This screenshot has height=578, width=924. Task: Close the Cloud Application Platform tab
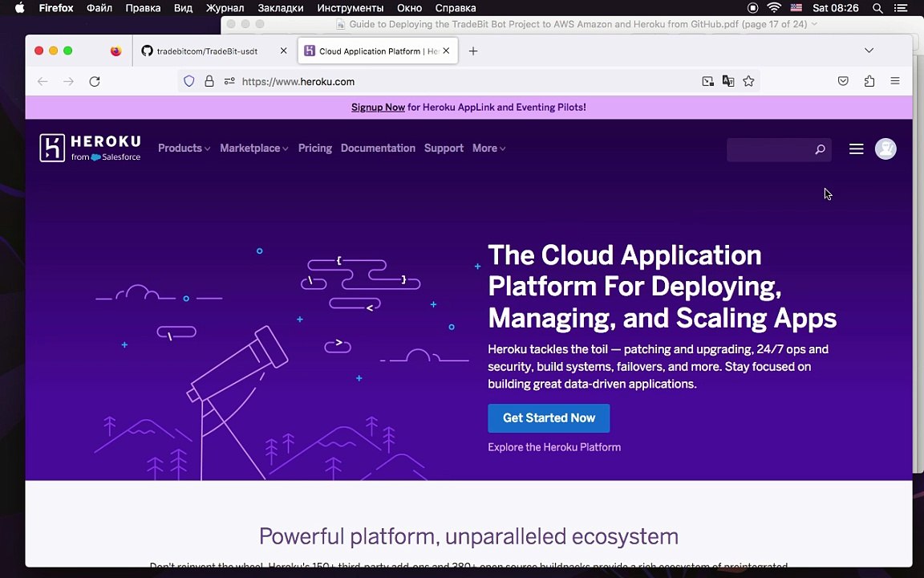(x=446, y=51)
